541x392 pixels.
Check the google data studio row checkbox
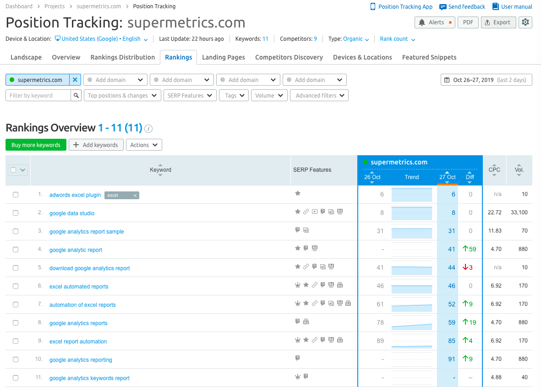coord(16,213)
